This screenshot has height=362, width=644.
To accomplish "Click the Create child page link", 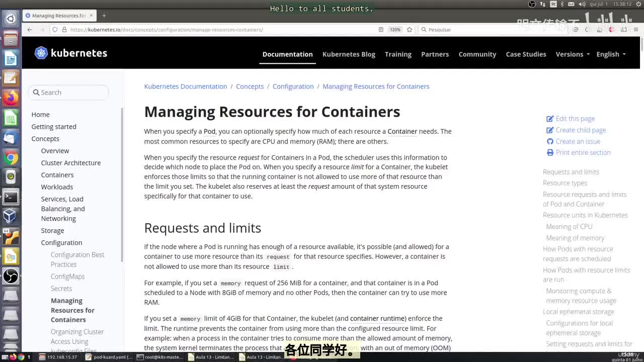I will pyautogui.click(x=576, y=130).
